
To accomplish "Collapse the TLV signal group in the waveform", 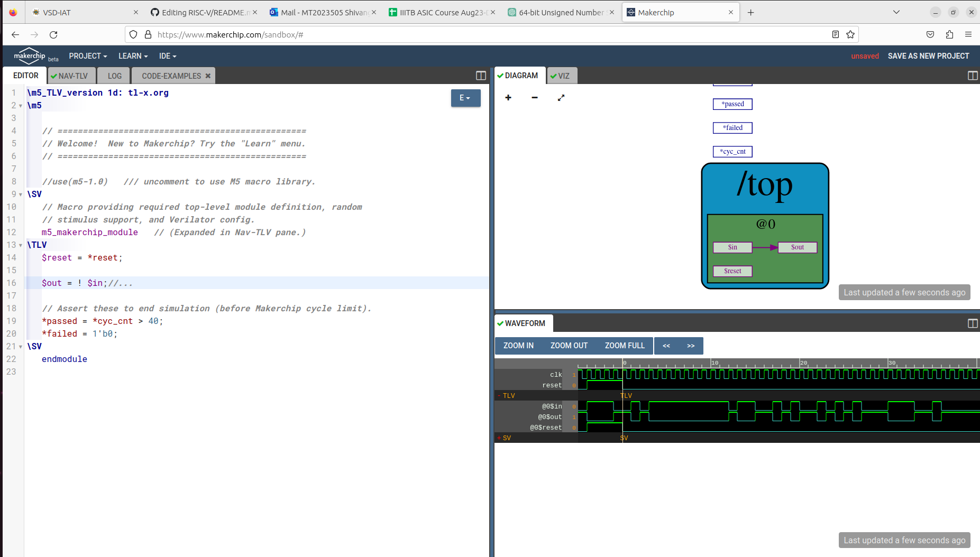I will 499,395.
